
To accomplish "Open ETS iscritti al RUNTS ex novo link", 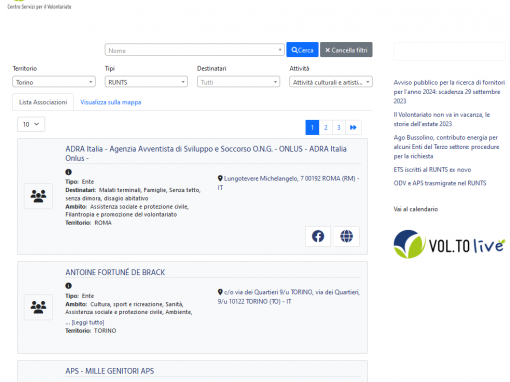I will tap(432, 170).
